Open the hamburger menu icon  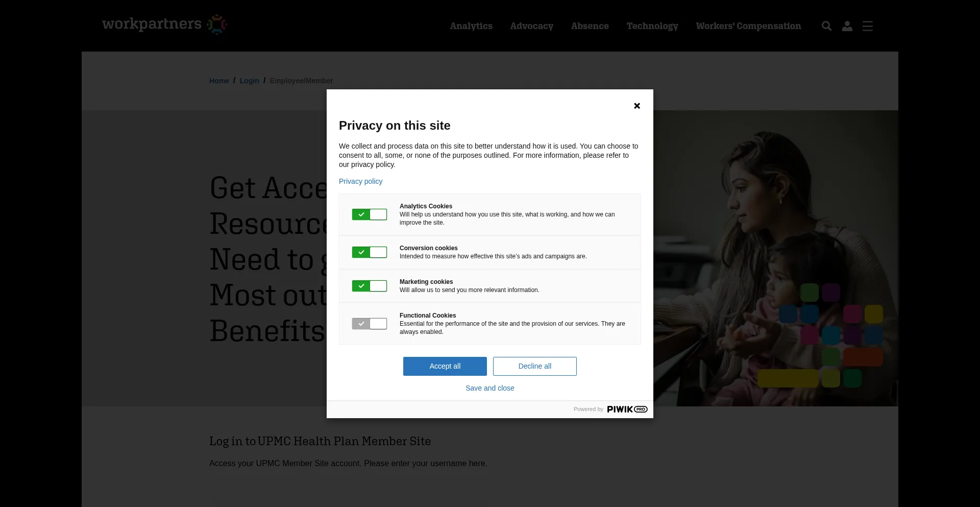pos(867,26)
